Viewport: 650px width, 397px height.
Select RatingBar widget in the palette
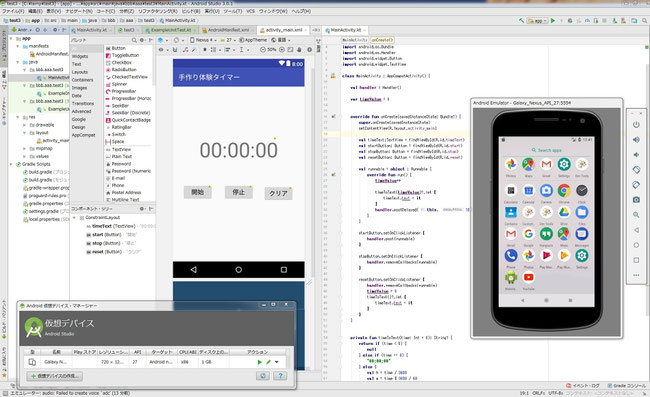pyautogui.click(x=119, y=127)
